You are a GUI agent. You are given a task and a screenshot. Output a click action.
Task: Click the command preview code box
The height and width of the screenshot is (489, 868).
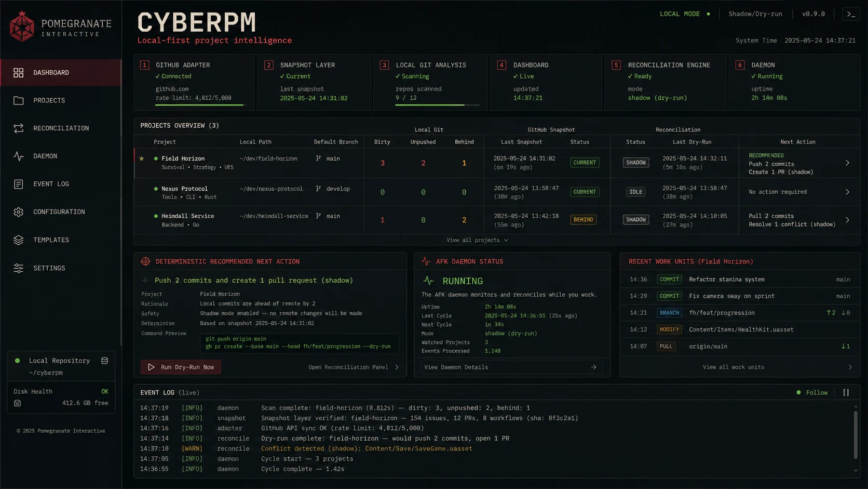pyautogui.click(x=300, y=343)
